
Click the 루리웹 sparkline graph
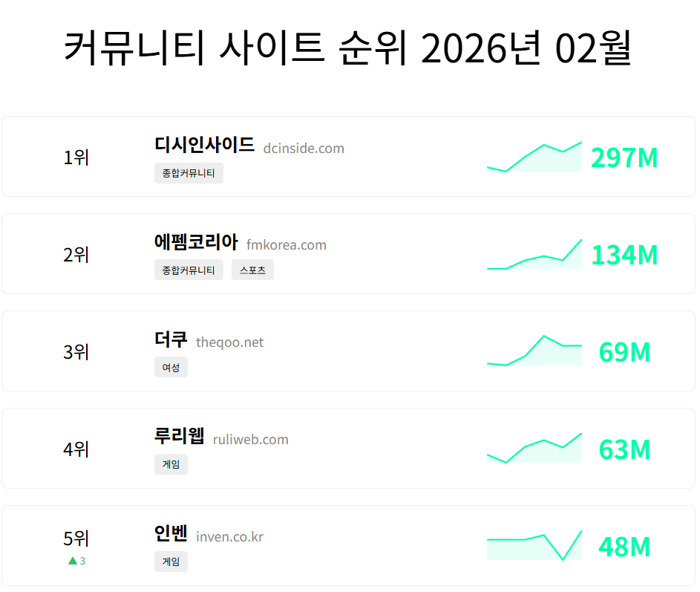click(534, 449)
